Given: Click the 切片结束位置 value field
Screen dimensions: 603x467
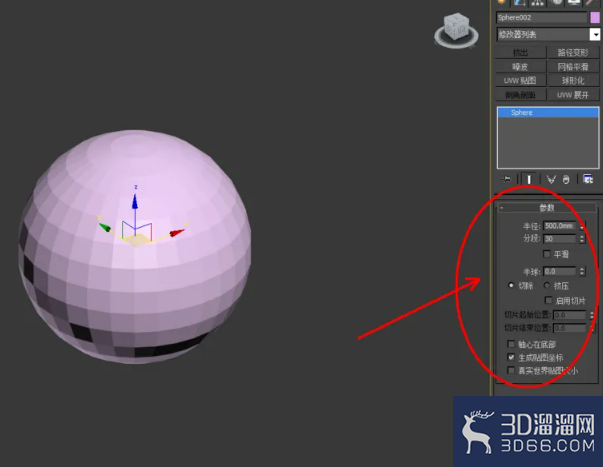Looking at the screenshot, I should point(570,328).
